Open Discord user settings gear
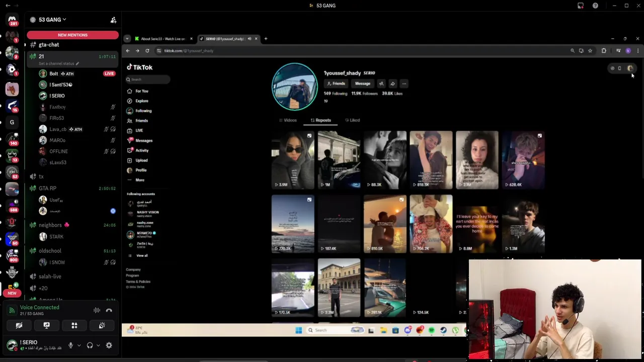Image resolution: width=644 pixels, height=362 pixels. pyautogui.click(x=109, y=345)
